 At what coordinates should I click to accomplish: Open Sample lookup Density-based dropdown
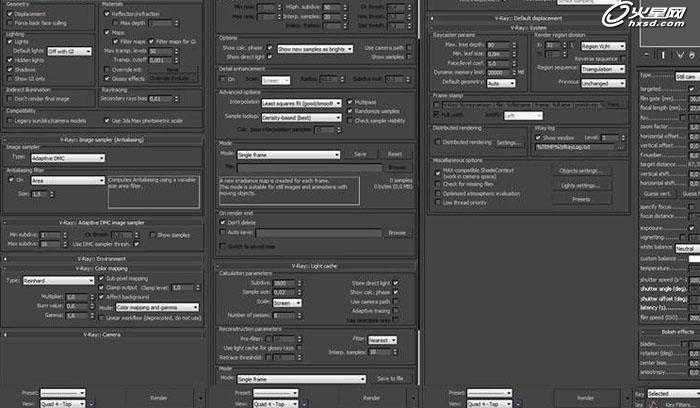pyautogui.click(x=301, y=117)
